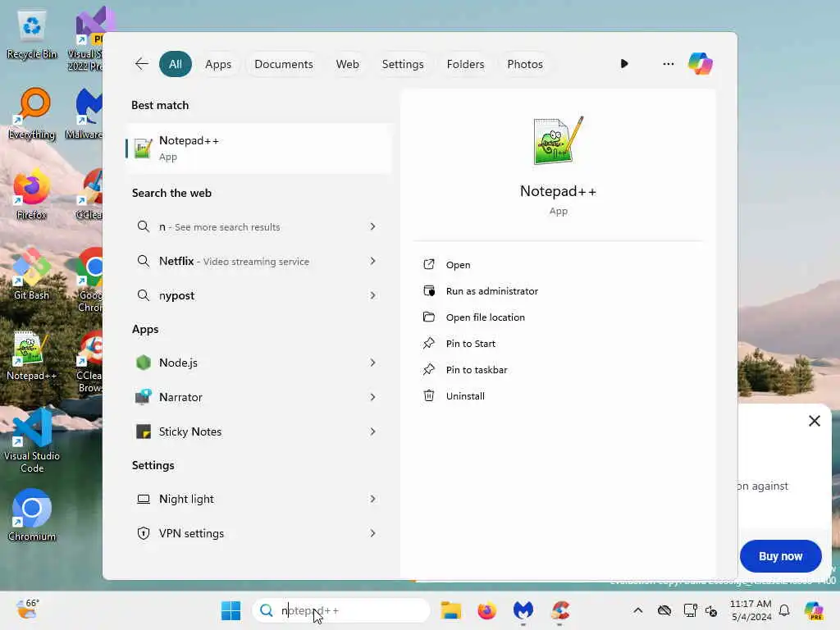840x630 pixels.
Task: Select the All filter tab
Action: (176, 64)
